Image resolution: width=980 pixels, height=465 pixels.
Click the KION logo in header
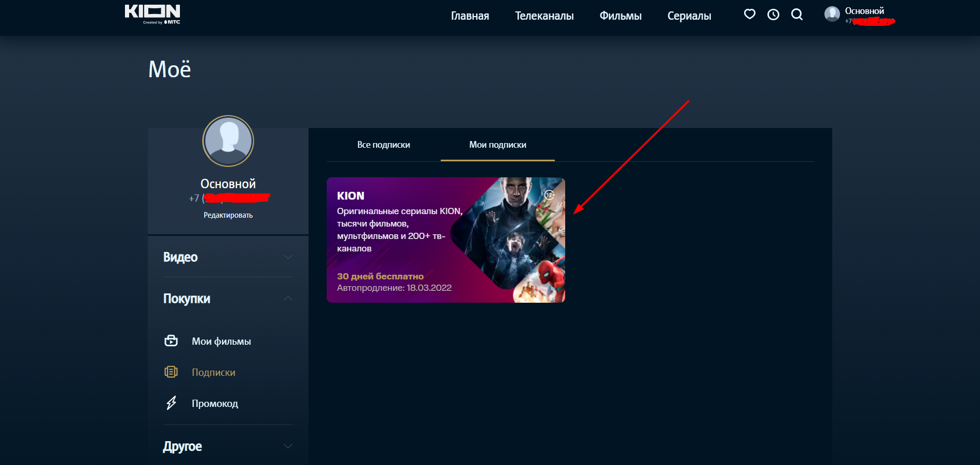pos(152,13)
